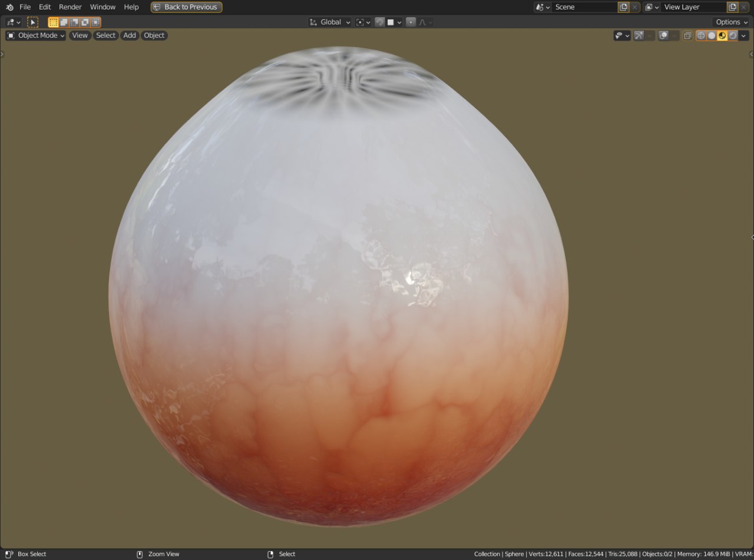Open the viewport Object menu
This screenshot has width=754, height=560.
[154, 35]
